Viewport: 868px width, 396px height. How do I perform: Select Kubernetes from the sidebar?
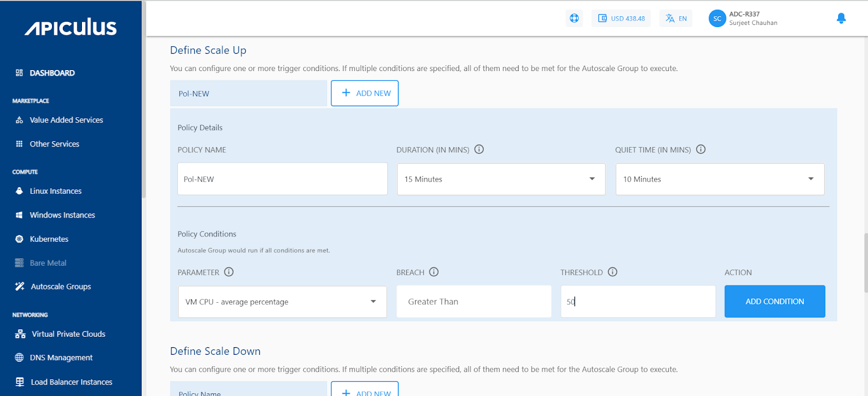pos(49,239)
